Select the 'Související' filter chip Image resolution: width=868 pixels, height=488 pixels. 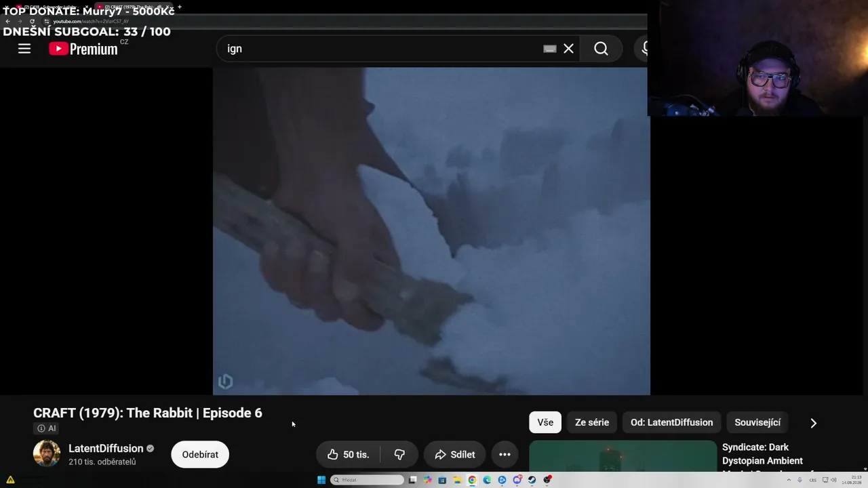pyautogui.click(x=757, y=422)
